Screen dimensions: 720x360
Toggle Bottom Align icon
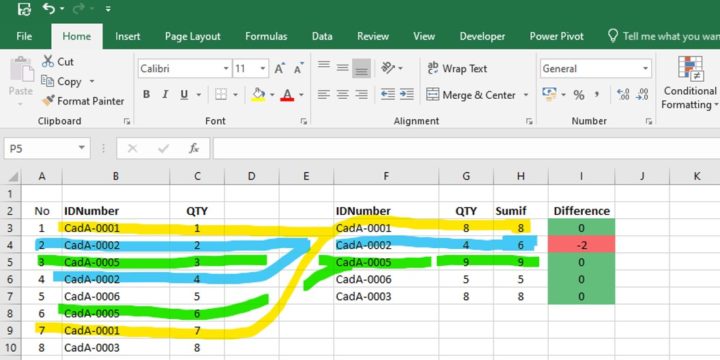point(361,68)
